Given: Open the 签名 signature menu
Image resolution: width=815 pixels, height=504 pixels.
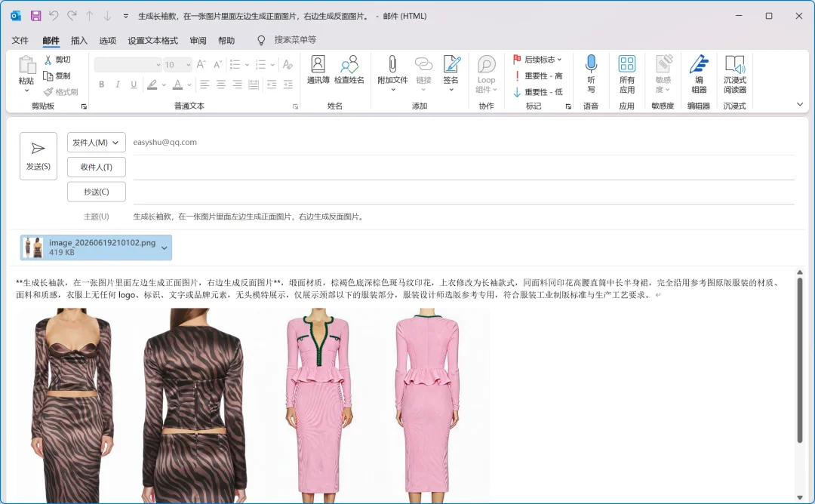Looking at the screenshot, I should point(451,73).
